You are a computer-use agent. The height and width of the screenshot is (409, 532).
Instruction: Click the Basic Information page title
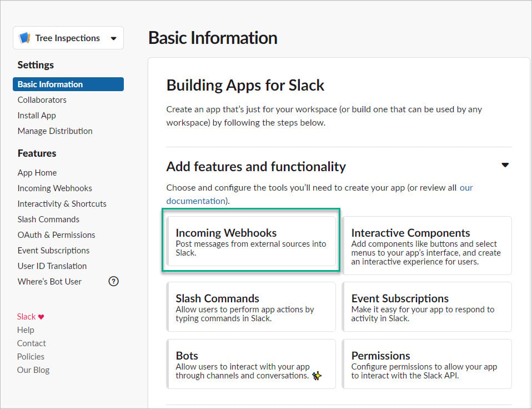(213, 38)
